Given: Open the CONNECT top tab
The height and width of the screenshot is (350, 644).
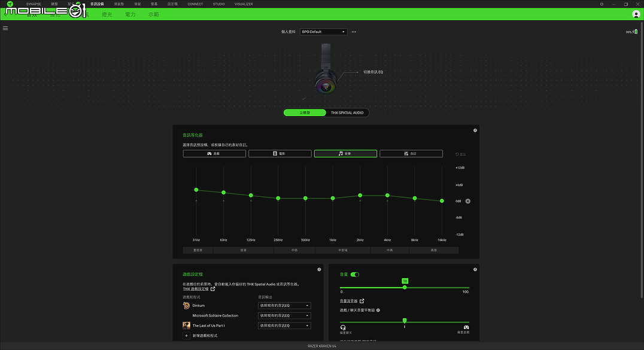Looking at the screenshot, I should click(x=195, y=4).
